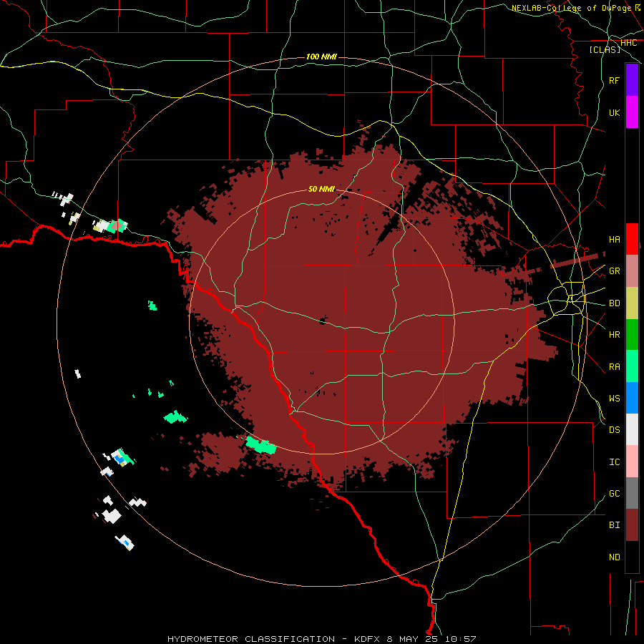Click the [CLAS] legend header
644x644 pixels.
[x=605, y=49]
